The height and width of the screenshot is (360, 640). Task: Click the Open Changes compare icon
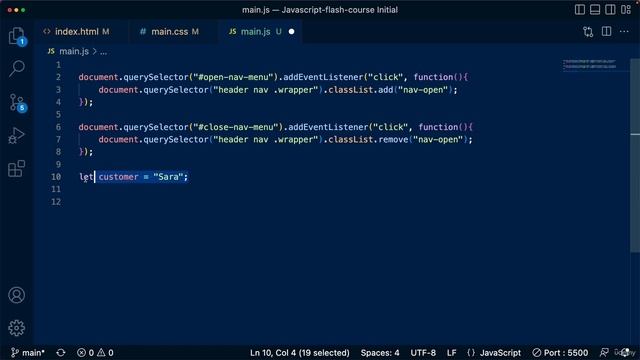(x=588, y=31)
